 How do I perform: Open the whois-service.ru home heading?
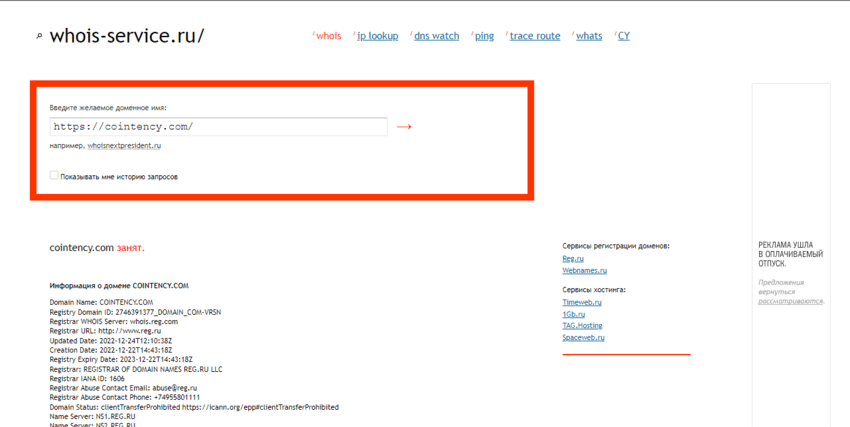click(x=127, y=36)
